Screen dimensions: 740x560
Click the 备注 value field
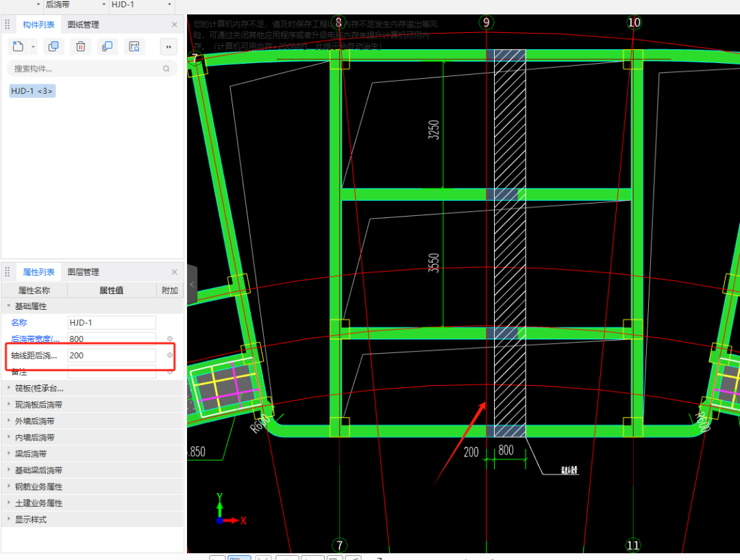coord(112,372)
